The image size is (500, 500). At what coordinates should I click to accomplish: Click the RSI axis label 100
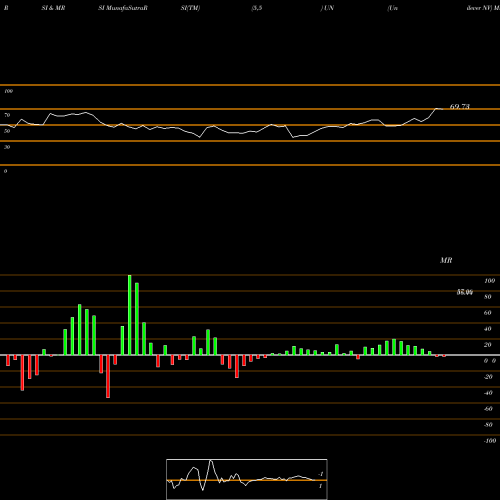click(8, 91)
